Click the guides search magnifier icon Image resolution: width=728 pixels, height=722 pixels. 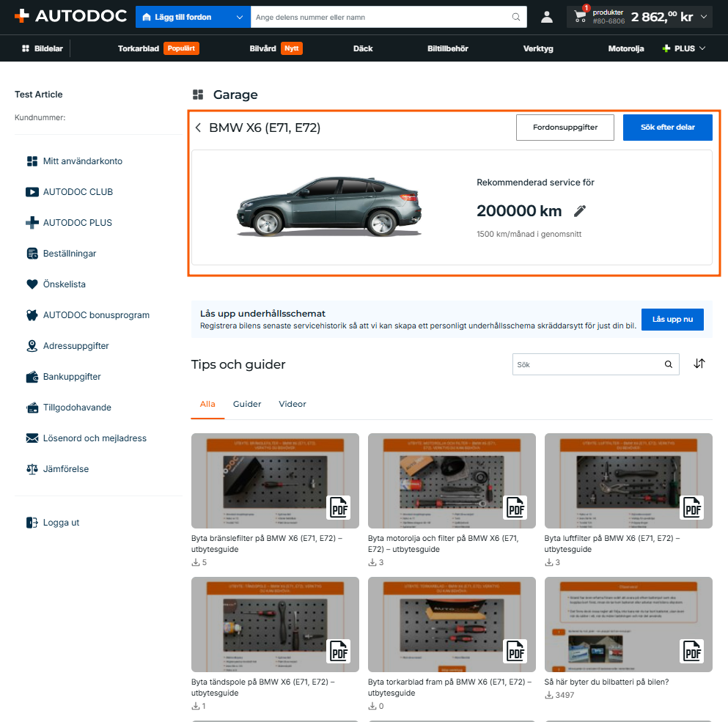tap(669, 364)
